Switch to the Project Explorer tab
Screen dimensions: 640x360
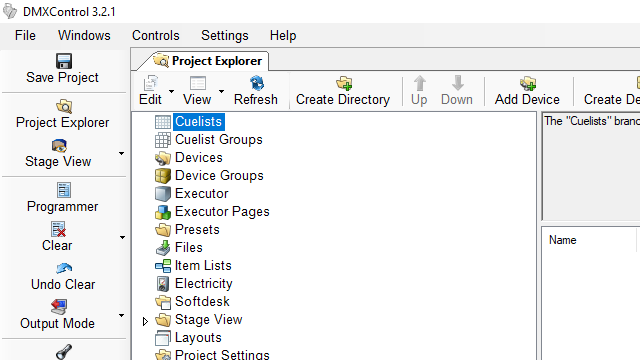207,61
